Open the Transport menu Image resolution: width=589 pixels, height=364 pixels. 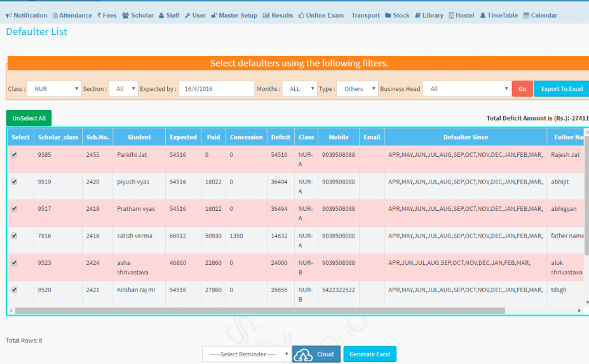(x=365, y=15)
